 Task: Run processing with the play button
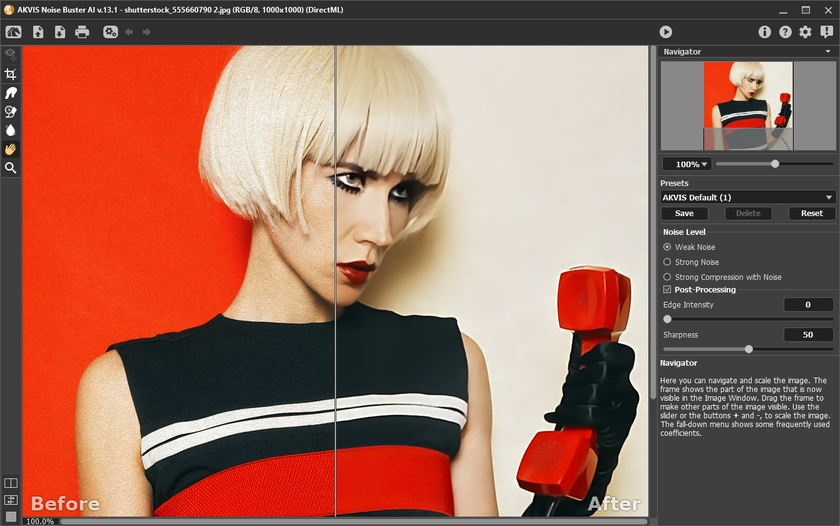coord(666,32)
